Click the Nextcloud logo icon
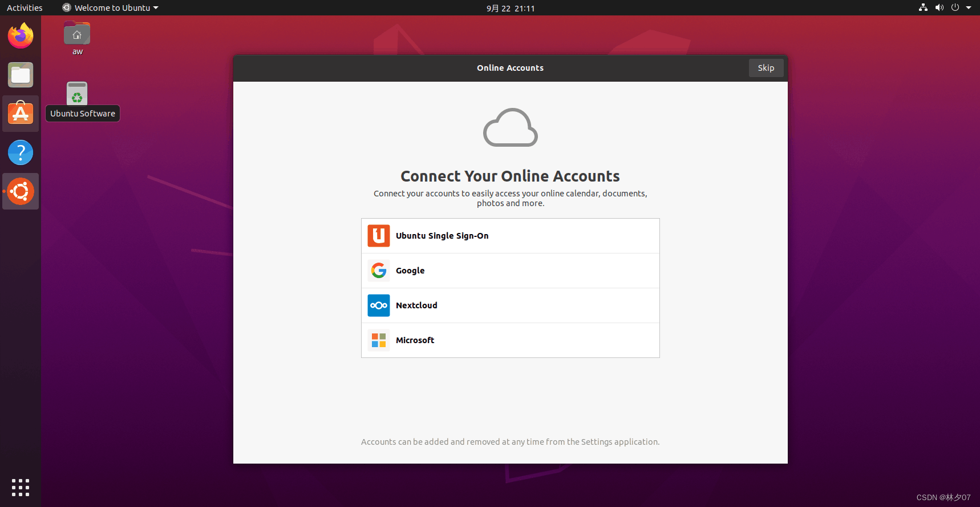 pos(379,305)
